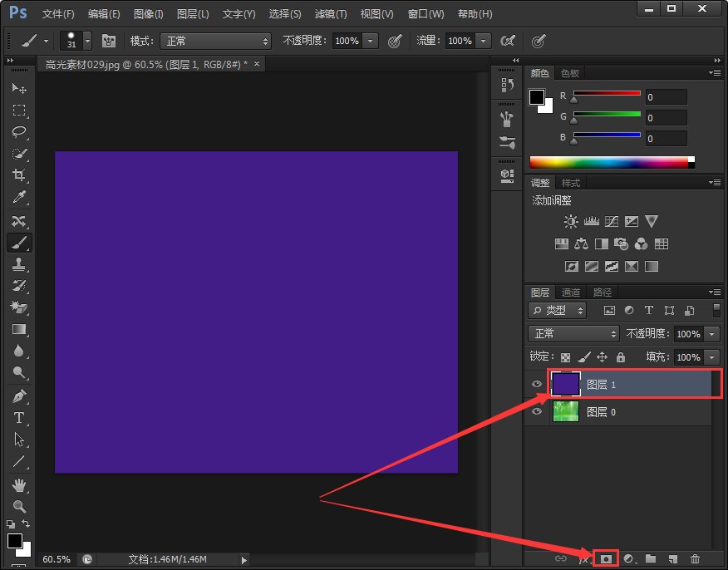Viewport: 728px width, 570px height.
Task: Select the Move tool
Action: pos(18,88)
